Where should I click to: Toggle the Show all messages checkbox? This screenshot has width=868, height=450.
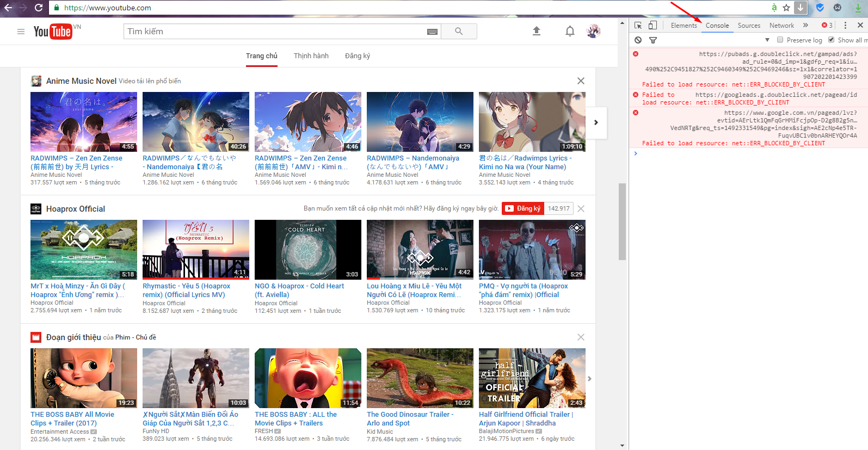click(x=832, y=40)
